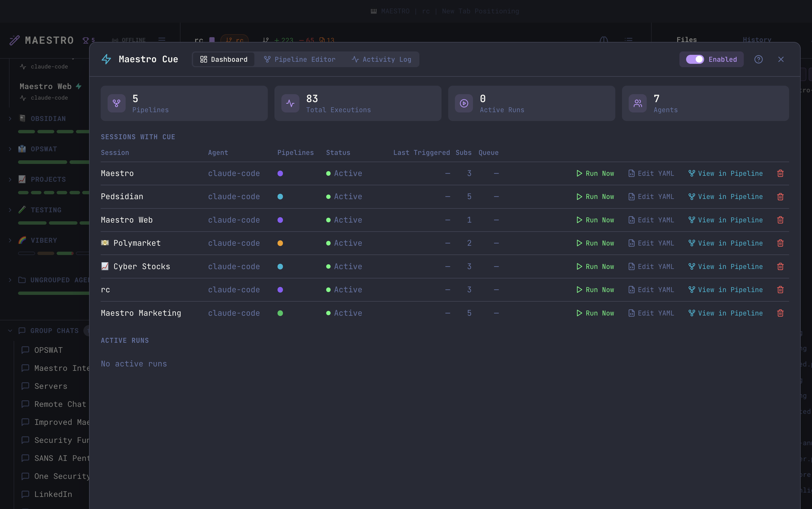Collapse the GROUP CHATS section
The height and width of the screenshot is (509, 812).
[x=10, y=331]
